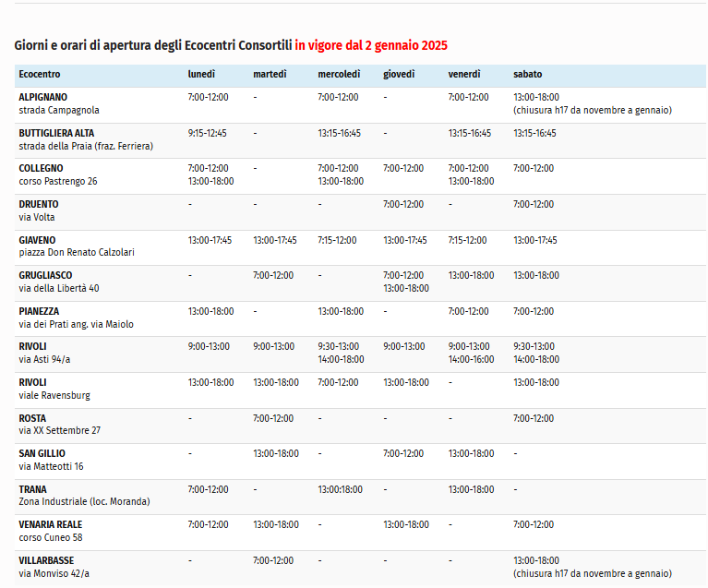Screen dimensions: 708x588
Task: Click the Rivoli via Asti 94/a address
Action: [44, 360]
